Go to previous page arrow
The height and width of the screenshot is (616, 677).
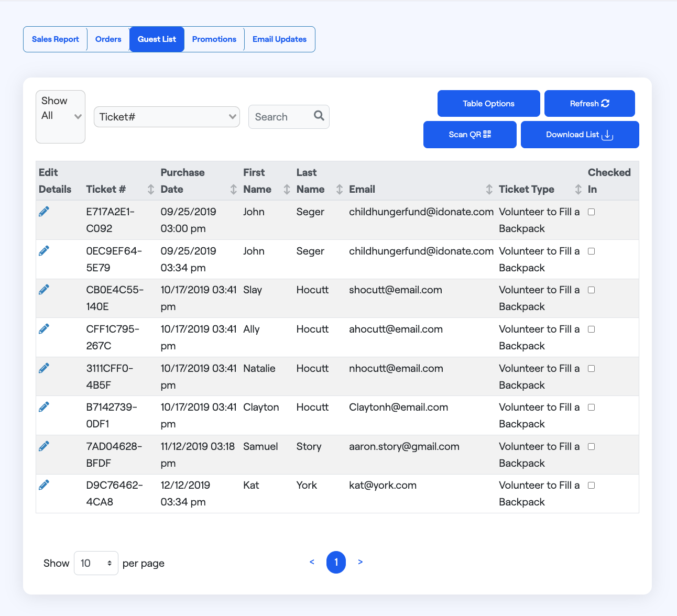pos(312,562)
